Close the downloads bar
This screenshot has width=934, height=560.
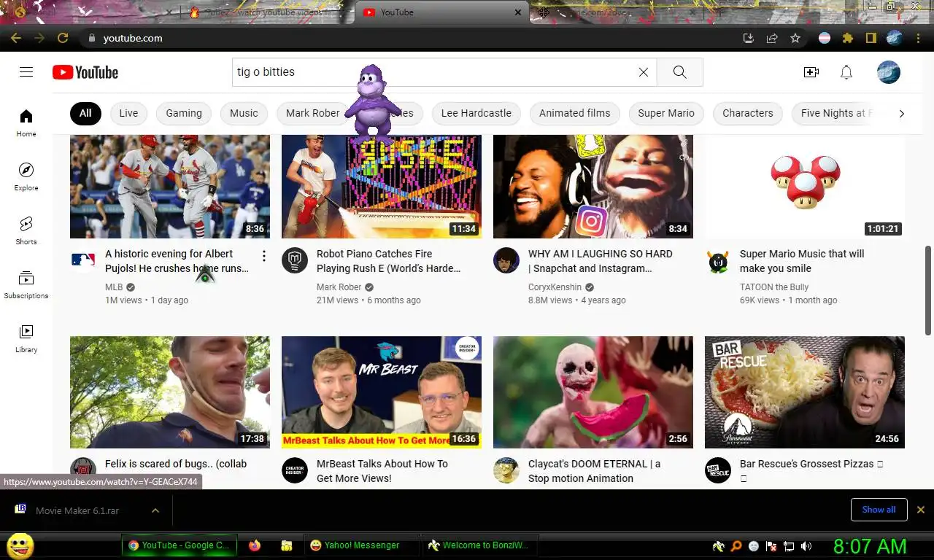[x=921, y=510]
